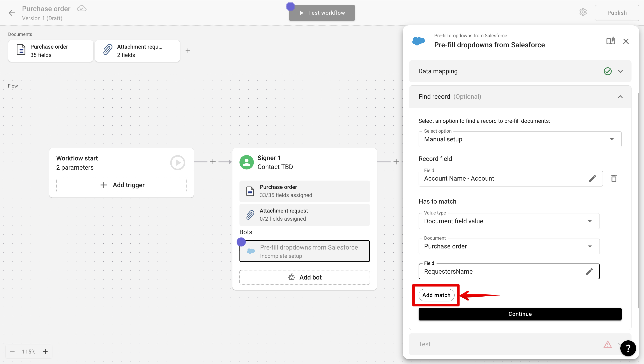The height and width of the screenshot is (364, 644).
Task: Edit the Account Name record field with pencil icon
Action: pos(593,178)
